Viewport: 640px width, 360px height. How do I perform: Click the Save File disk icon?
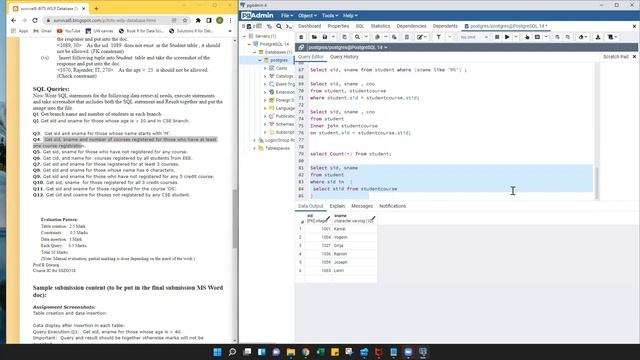point(325,37)
